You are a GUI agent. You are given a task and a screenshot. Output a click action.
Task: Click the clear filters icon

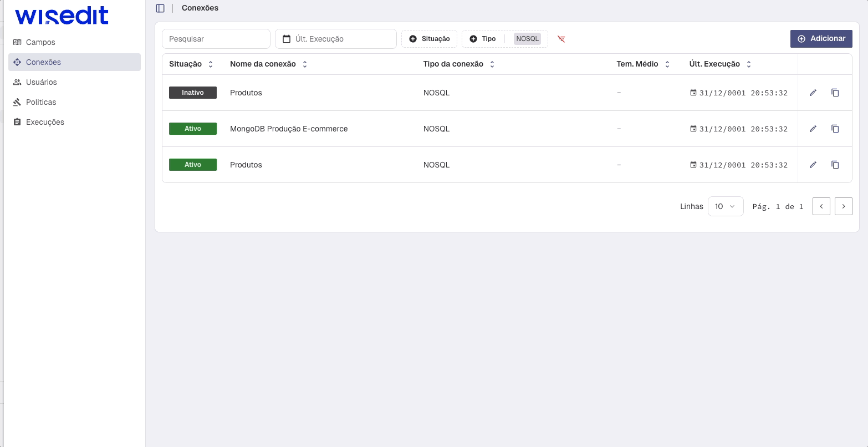(x=561, y=39)
